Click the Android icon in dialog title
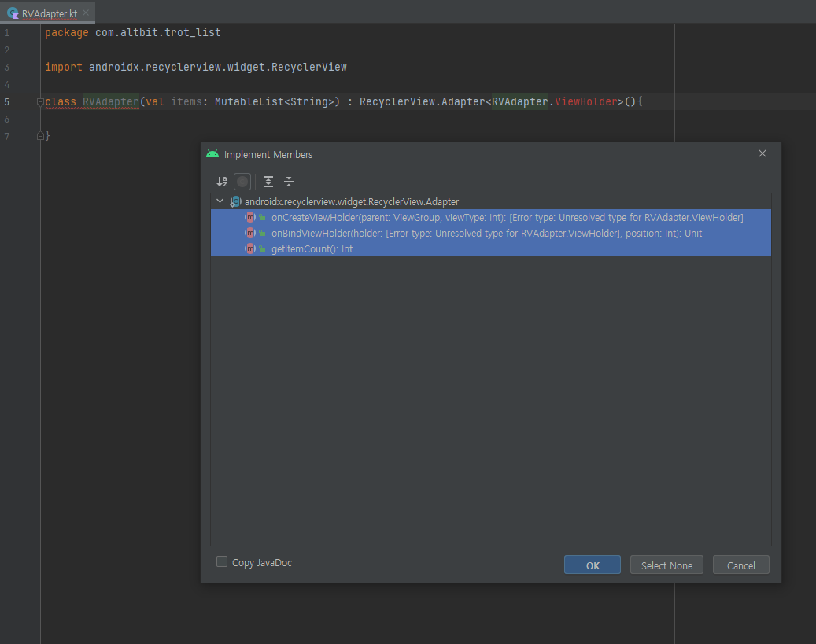This screenshot has width=816, height=644. [212, 154]
